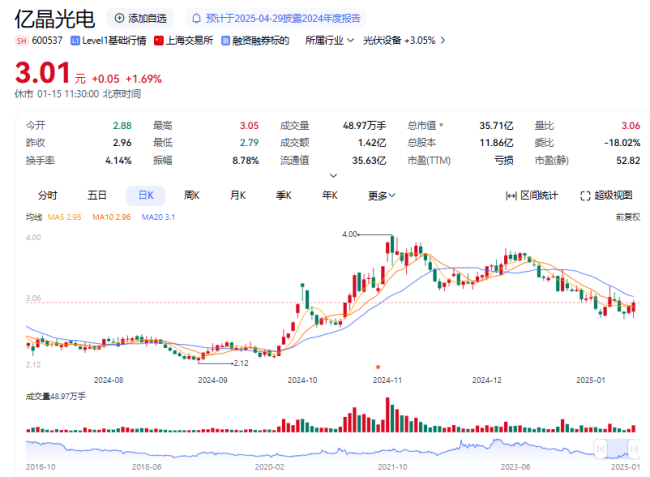Click the 2.12 low price annotation

point(241,363)
